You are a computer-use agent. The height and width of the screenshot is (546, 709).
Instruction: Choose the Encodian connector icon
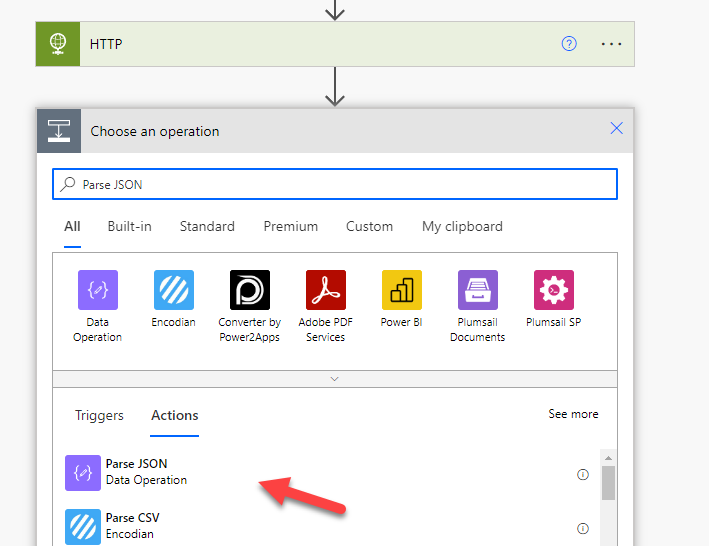click(x=174, y=290)
